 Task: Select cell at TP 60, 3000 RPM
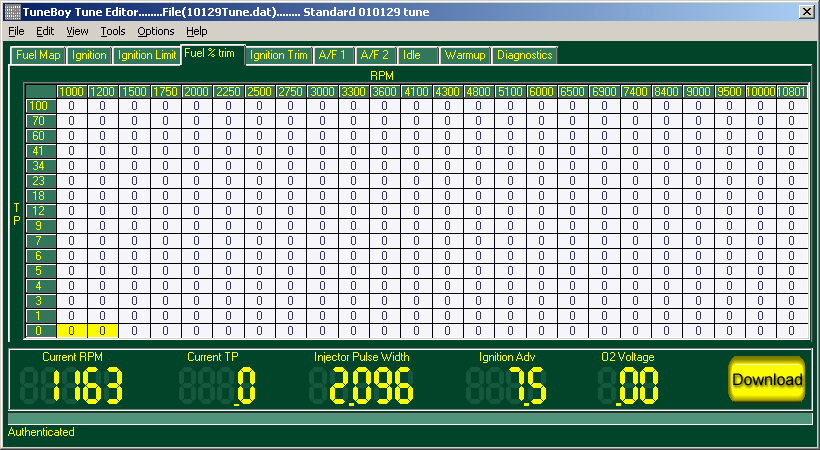click(322, 136)
